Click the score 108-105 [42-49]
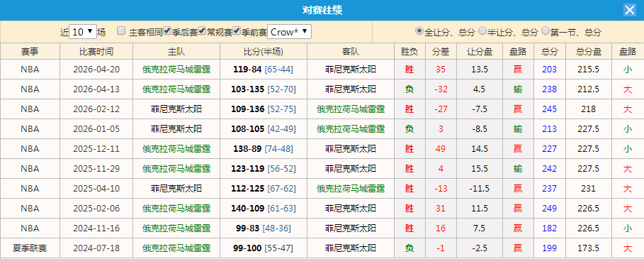The height and width of the screenshot is (259, 644). point(264,128)
